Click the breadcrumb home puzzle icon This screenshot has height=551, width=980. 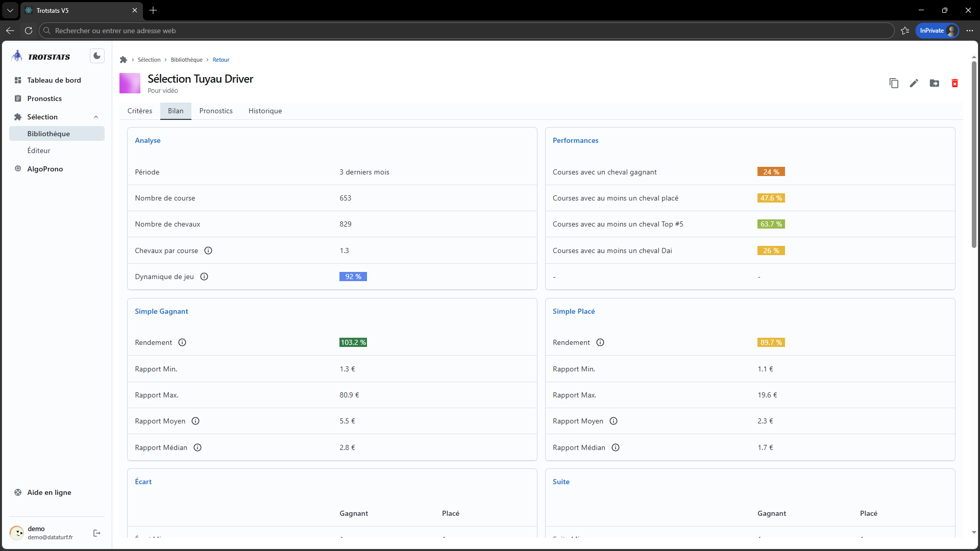click(x=124, y=60)
